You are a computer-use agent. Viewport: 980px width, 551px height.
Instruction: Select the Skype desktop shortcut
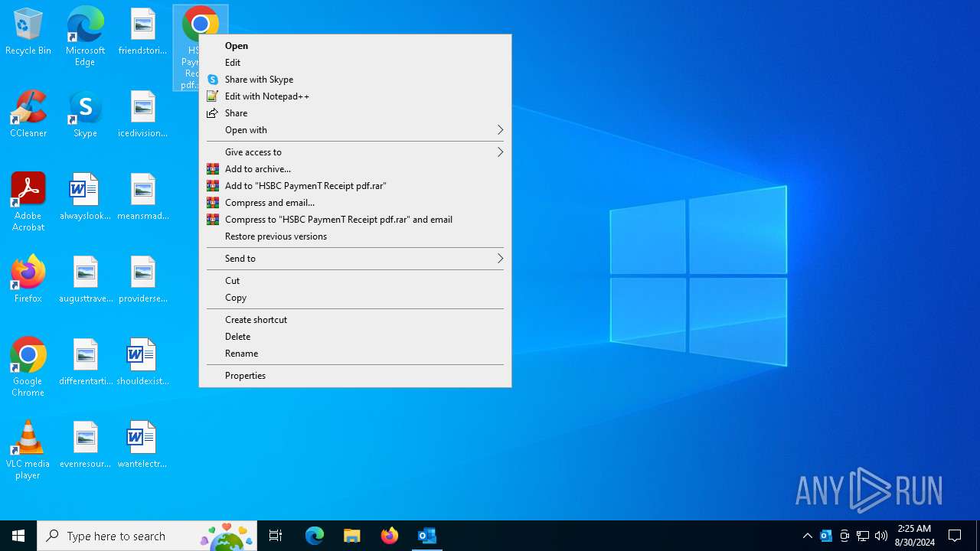[85, 115]
